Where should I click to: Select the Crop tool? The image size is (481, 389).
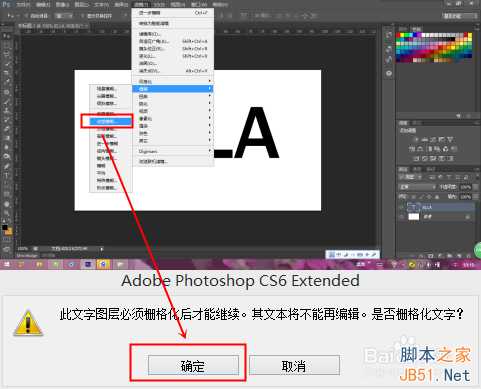coord(6,72)
